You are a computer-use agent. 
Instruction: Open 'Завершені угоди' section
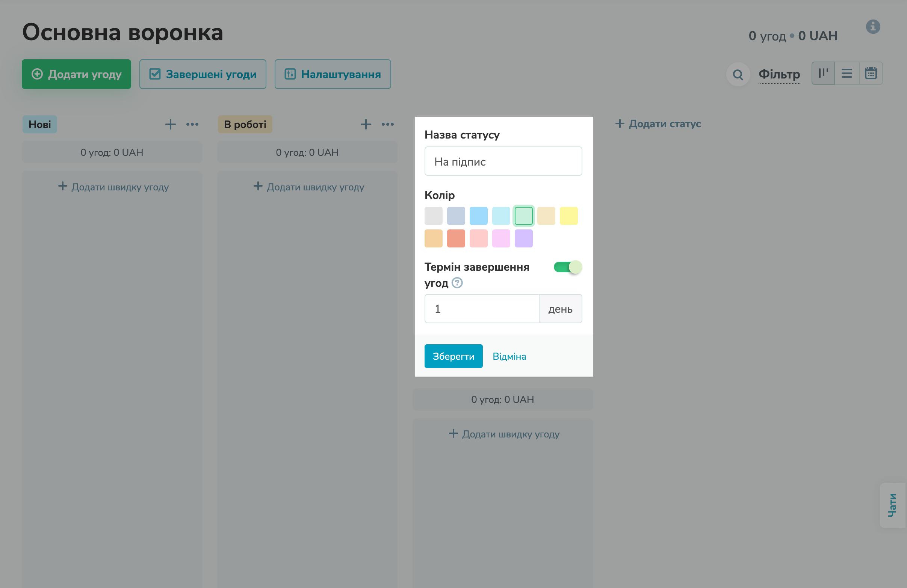pos(203,74)
